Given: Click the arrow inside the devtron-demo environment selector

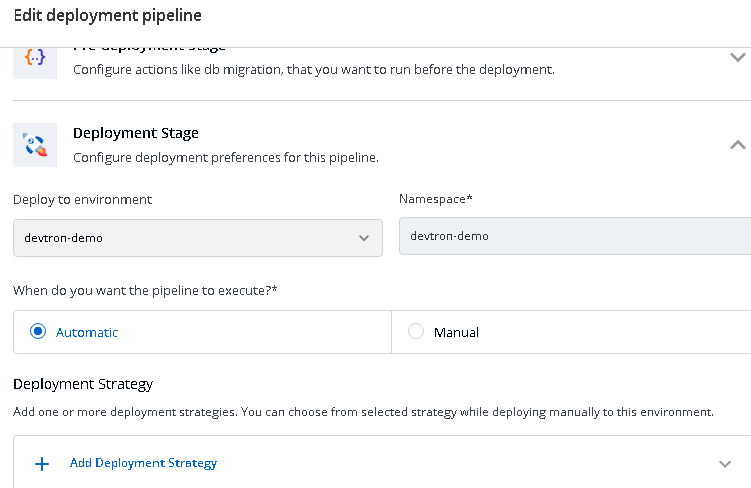Looking at the screenshot, I should click(364, 238).
